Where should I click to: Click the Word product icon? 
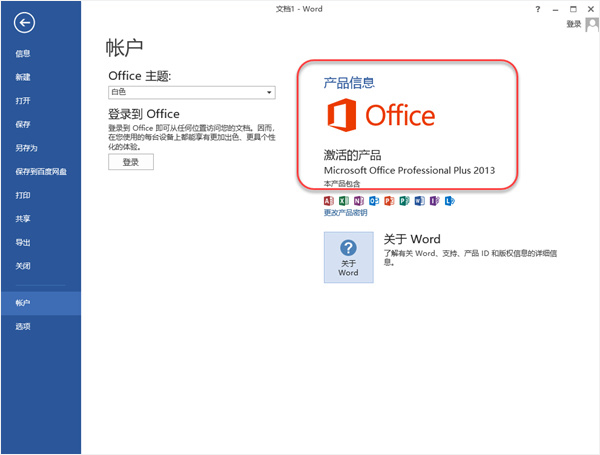click(419, 201)
